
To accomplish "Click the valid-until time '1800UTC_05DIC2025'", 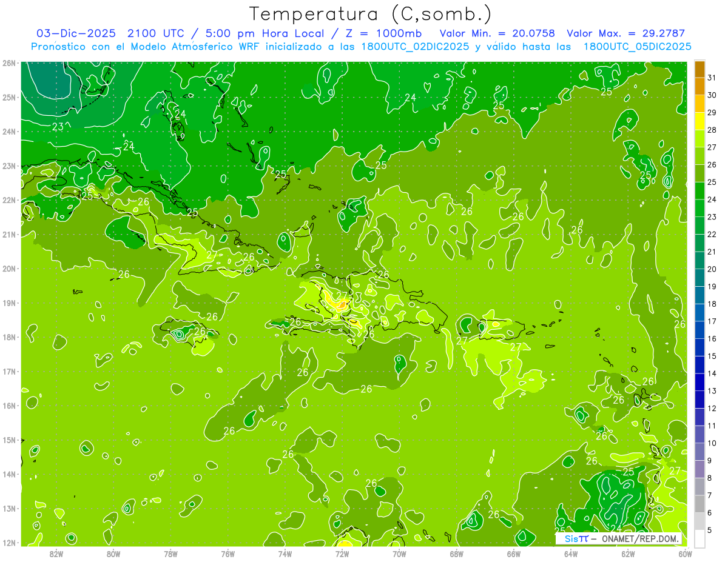I will (x=637, y=47).
